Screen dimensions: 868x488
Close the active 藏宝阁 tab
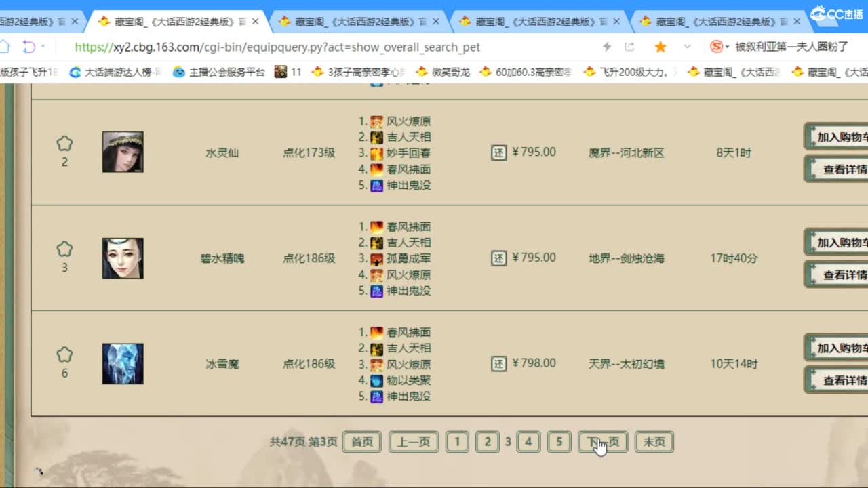255,22
